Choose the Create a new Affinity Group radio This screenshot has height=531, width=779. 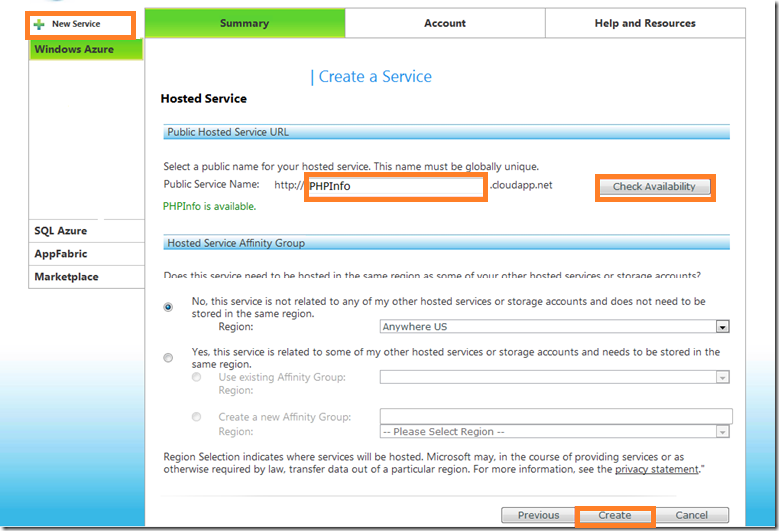click(x=197, y=417)
